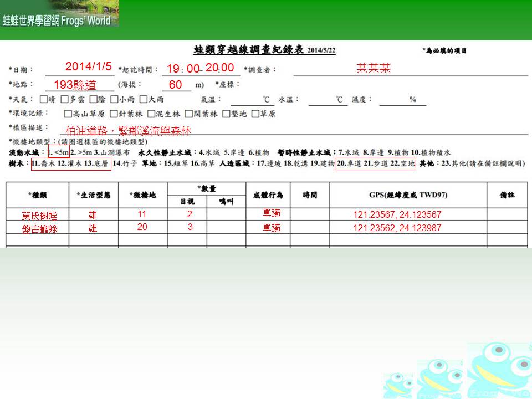Click the middle-sized frog mascot image

pos(439,378)
